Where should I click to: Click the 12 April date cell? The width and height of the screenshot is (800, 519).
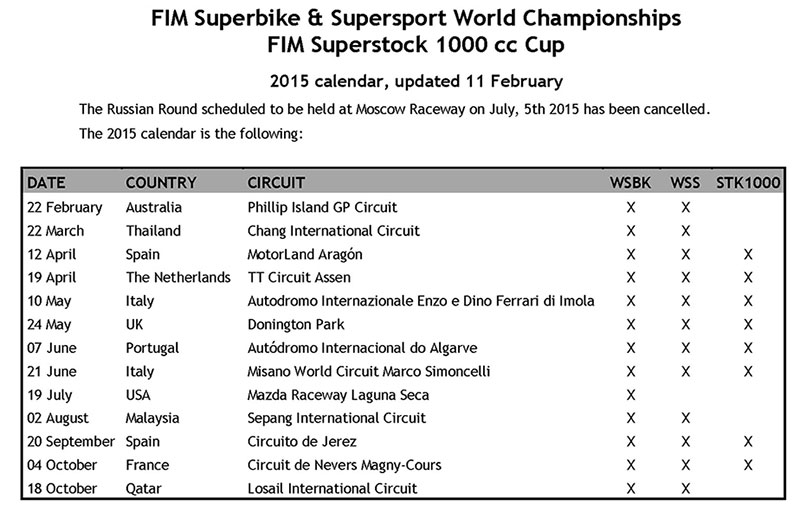coord(55,255)
